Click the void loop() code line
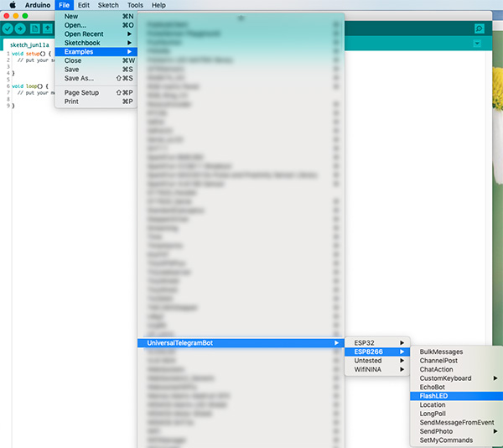Image resolution: width=503 pixels, height=448 pixels. [30, 86]
